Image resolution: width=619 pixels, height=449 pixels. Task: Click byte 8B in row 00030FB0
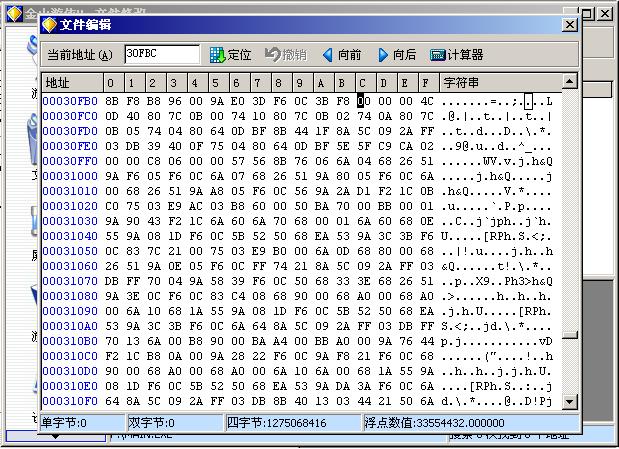(x=112, y=101)
